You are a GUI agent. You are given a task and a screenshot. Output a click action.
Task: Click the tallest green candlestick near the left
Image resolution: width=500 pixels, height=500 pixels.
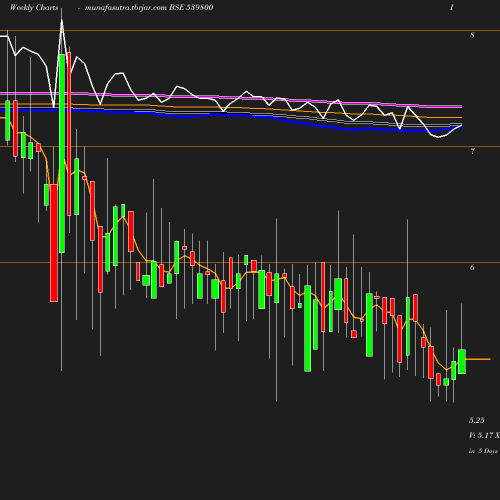[x=62, y=153]
